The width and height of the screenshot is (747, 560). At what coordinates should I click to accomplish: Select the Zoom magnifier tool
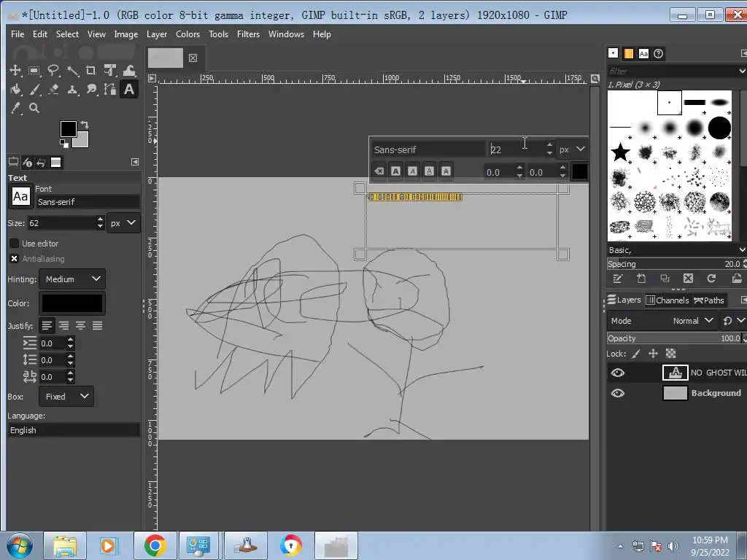coord(34,109)
